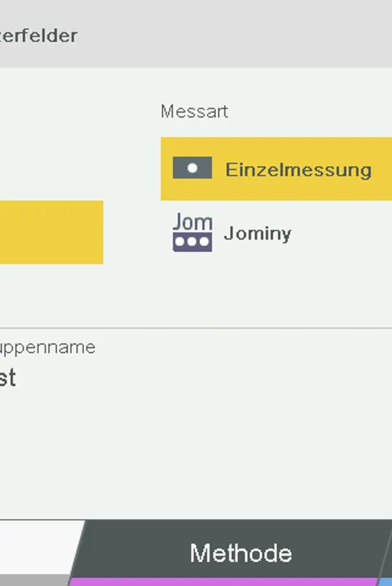This screenshot has height=586, width=392.
Task: Click the white dot in Einzelmessung icon
Action: pos(193,168)
